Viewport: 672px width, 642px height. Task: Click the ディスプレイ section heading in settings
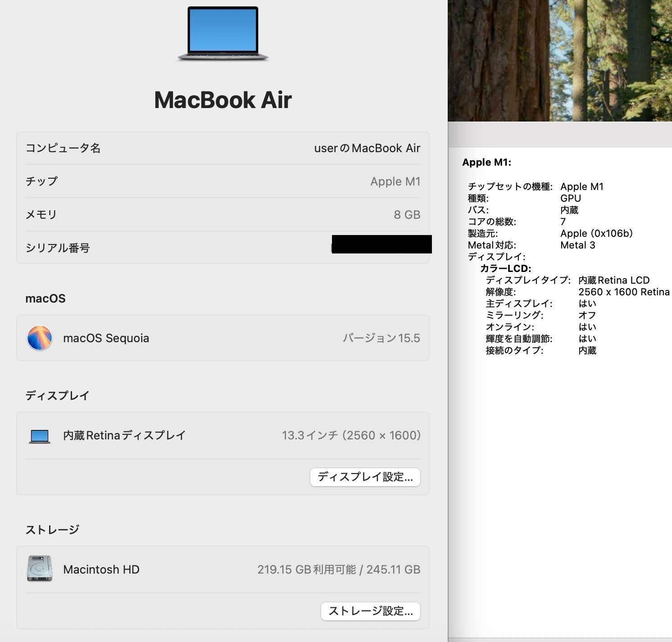(x=57, y=396)
